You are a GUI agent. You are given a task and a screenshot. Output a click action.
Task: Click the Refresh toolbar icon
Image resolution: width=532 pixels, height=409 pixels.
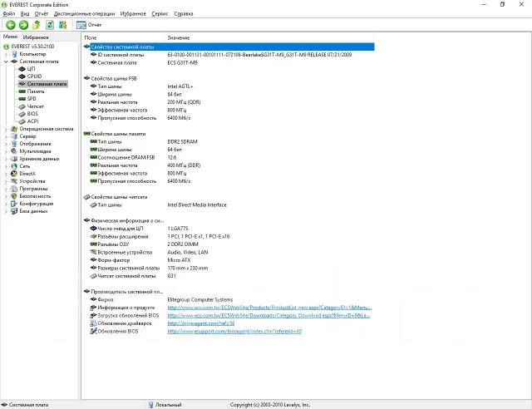tap(50, 25)
